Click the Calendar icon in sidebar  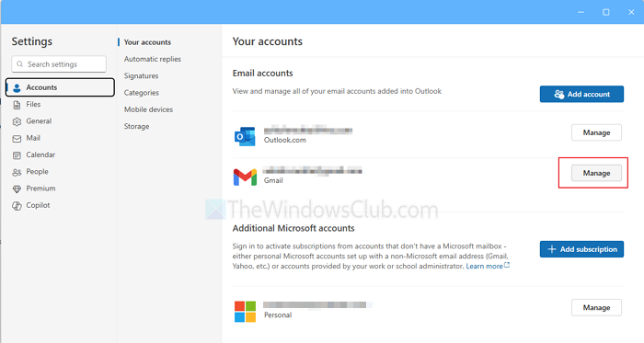coord(17,155)
